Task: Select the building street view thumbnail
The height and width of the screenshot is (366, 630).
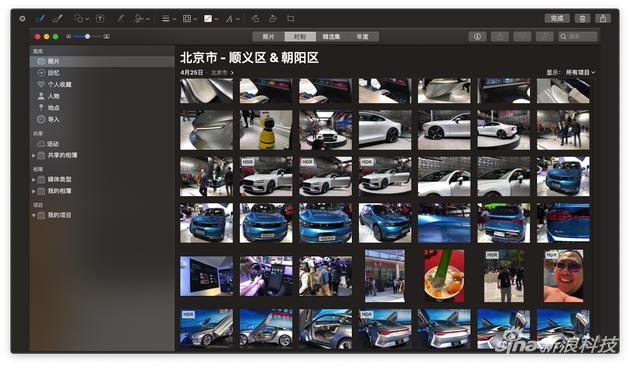Action: tap(385, 276)
